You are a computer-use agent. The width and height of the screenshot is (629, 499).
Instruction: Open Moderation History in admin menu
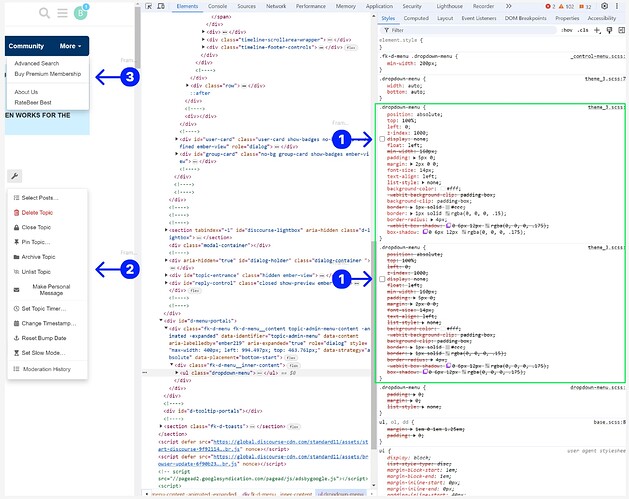tap(47, 369)
